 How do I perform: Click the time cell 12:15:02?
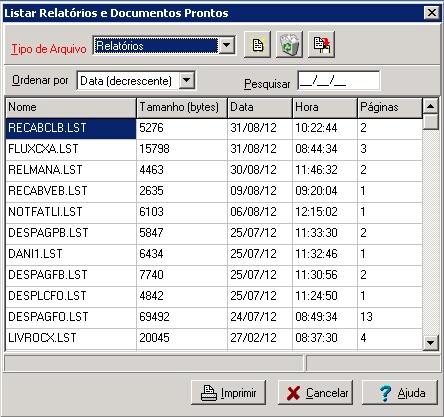click(x=325, y=212)
